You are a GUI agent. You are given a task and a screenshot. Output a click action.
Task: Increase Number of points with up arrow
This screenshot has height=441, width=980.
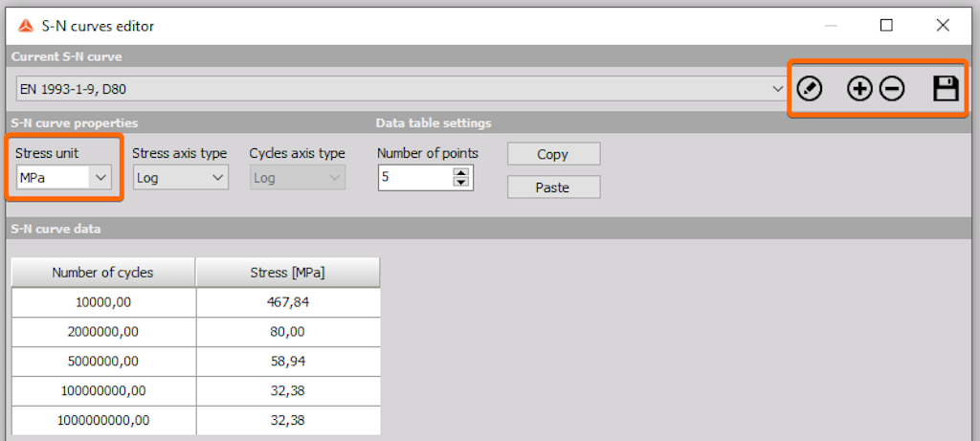[461, 172]
